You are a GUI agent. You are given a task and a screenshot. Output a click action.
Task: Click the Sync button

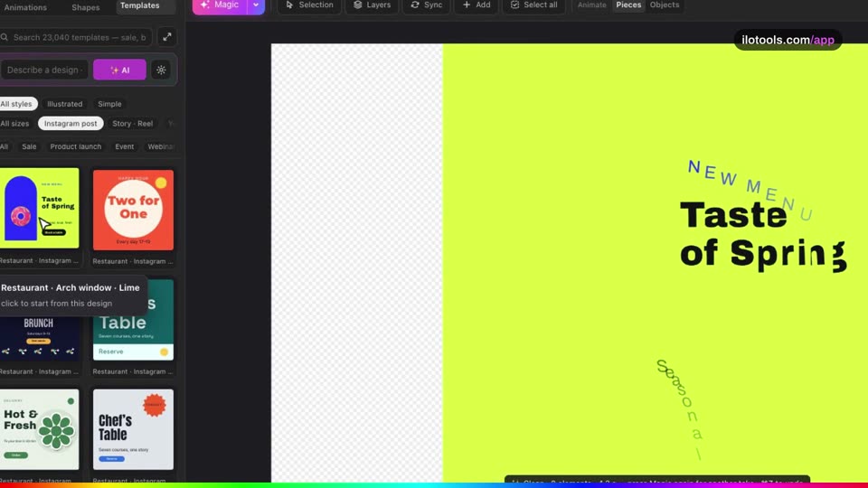[x=426, y=5]
